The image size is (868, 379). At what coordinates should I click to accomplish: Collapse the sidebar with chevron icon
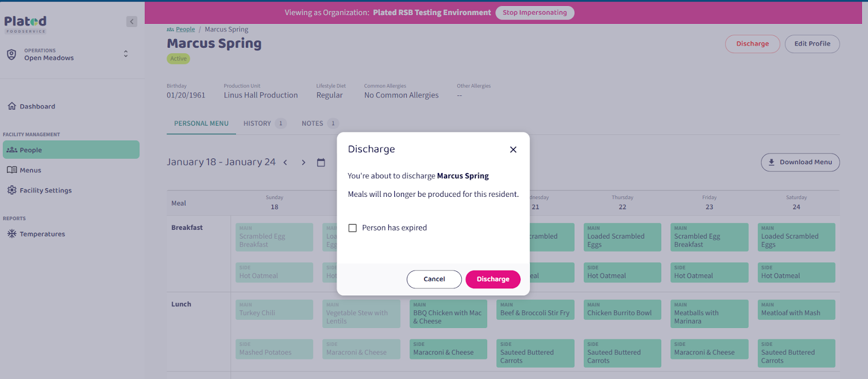[132, 22]
